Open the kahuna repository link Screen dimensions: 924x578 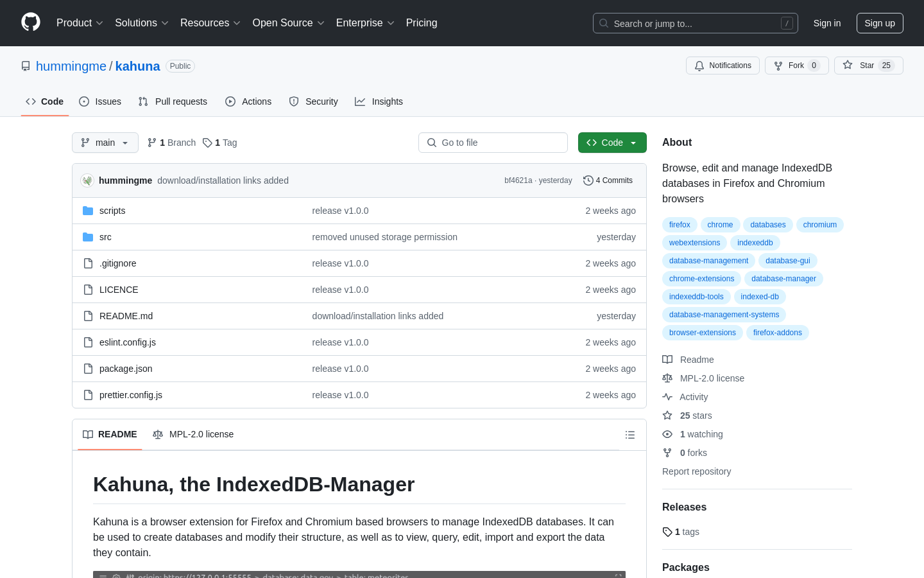(x=138, y=66)
